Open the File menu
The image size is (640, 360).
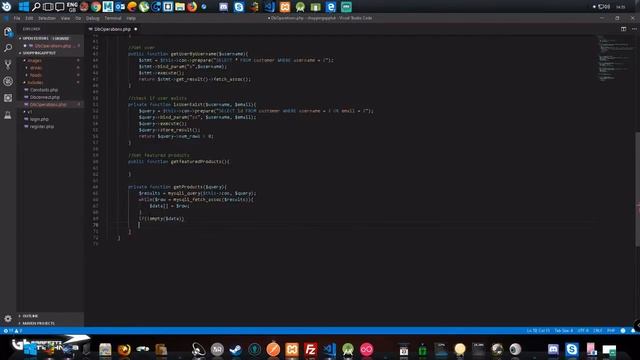tap(17, 18)
